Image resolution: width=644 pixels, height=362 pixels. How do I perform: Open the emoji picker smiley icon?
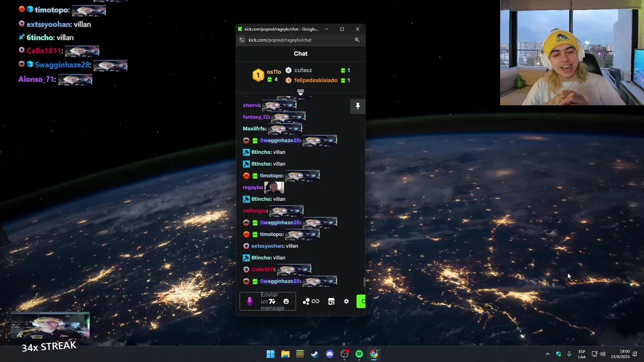tap(286, 302)
